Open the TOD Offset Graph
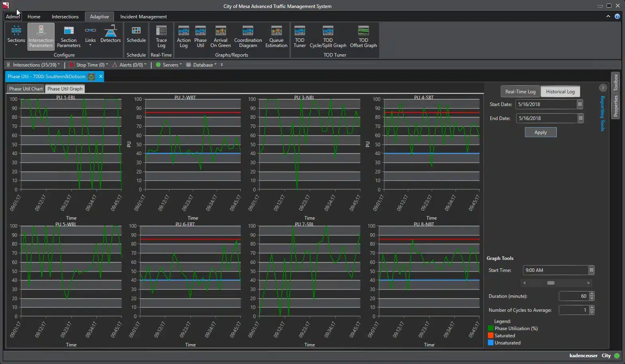Screen dimensions: 625x364 tap(363, 37)
